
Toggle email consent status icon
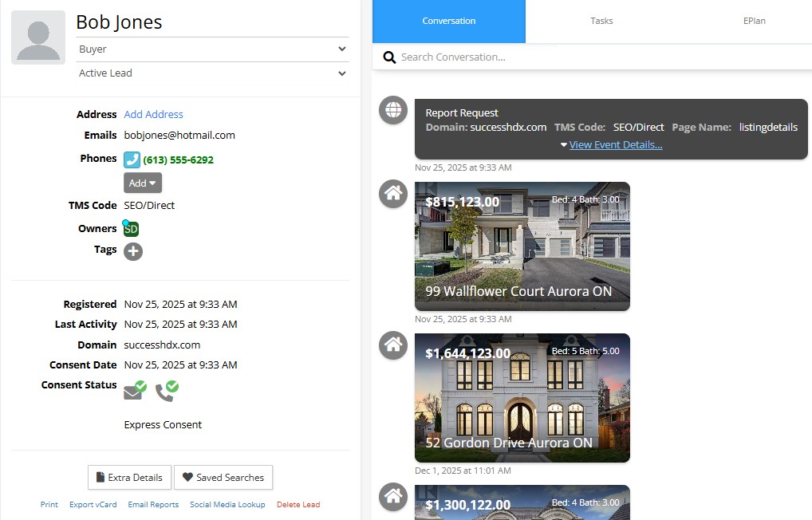(x=134, y=391)
